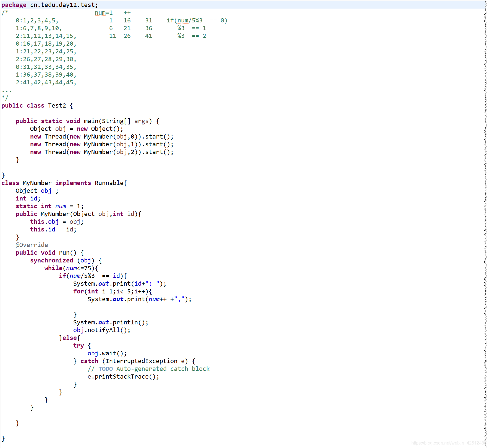Image resolution: width=489 pixels, height=448 pixels.
Task: Click the 'Object obj ;' field declaration
Action: tap(37, 191)
